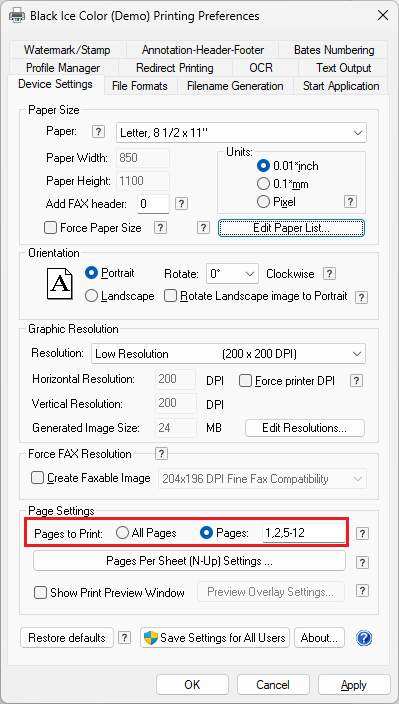The height and width of the screenshot is (704, 399).
Task: Click help icon beside Force FAX Resolution title
Action: [161, 453]
